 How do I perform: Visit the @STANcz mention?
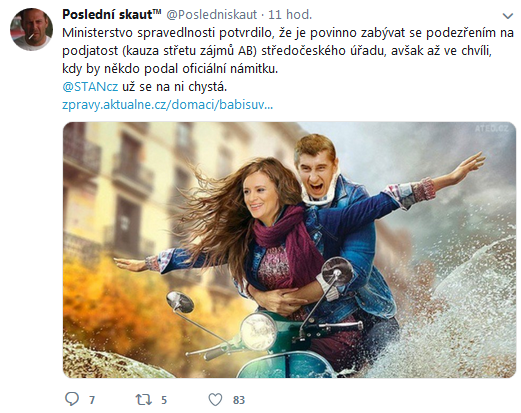(90, 87)
